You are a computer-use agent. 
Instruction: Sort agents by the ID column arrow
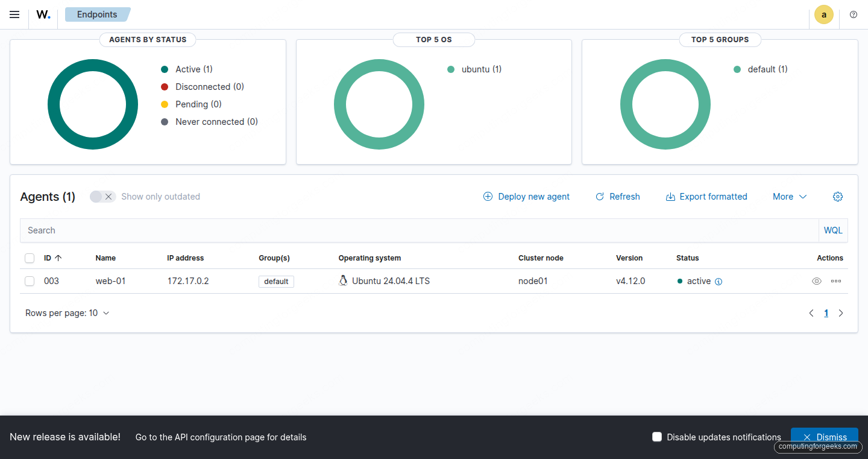click(58, 258)
